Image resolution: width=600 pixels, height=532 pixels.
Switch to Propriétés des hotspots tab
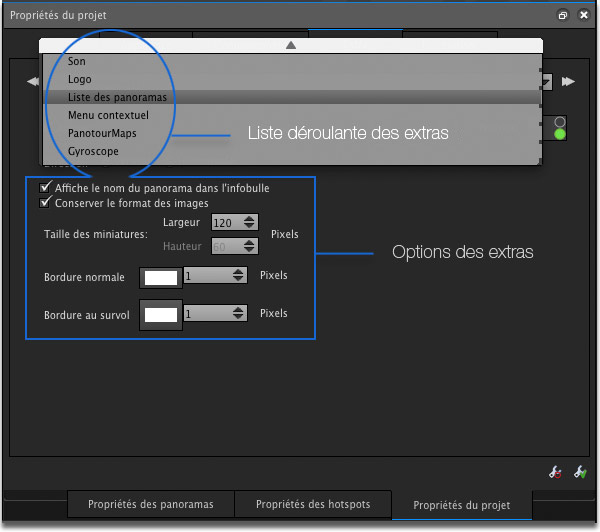(313, 504)
